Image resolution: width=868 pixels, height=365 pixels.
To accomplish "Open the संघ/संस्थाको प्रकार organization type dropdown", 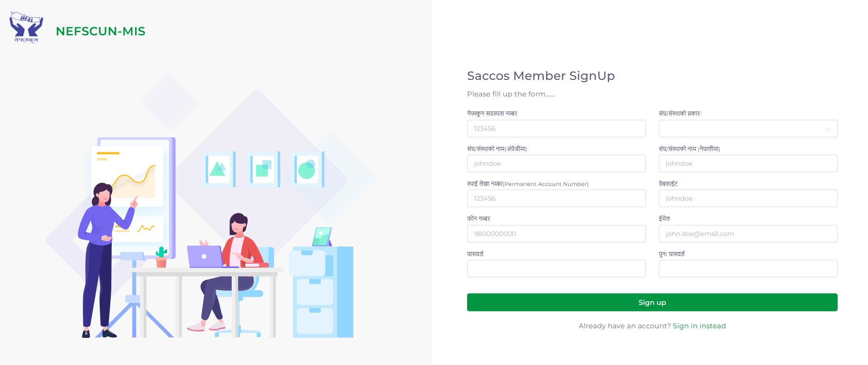I will click(x=748, y=129).
